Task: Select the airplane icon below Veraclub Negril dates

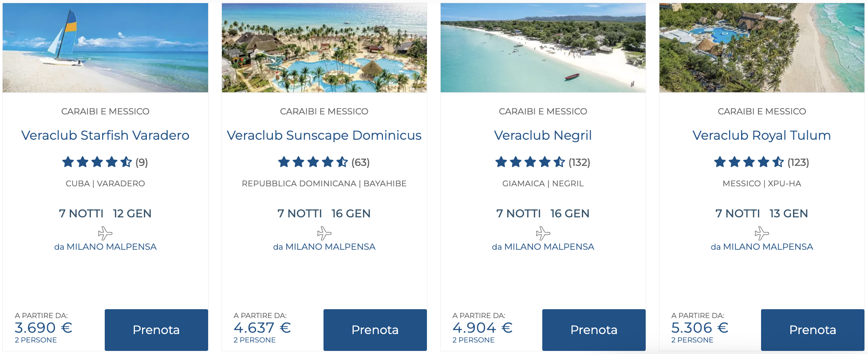Action: point(543,232)
